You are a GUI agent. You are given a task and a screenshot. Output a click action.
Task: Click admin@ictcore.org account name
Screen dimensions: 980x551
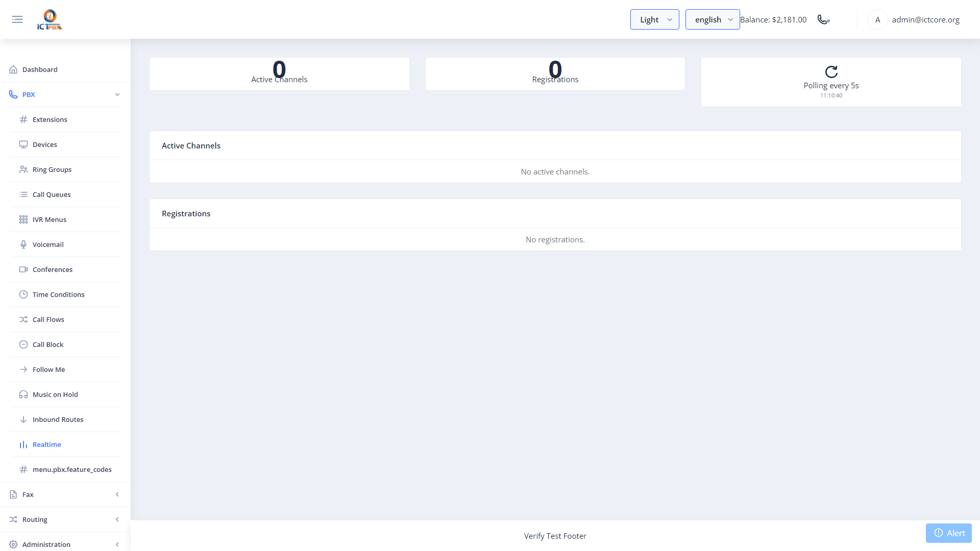[925, 19]
